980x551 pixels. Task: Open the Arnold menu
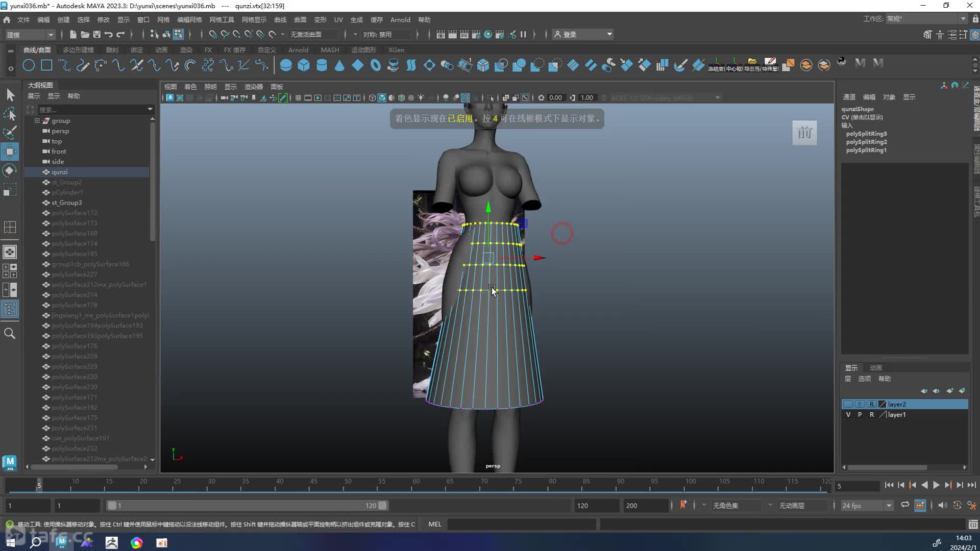(x=400, y=19)
